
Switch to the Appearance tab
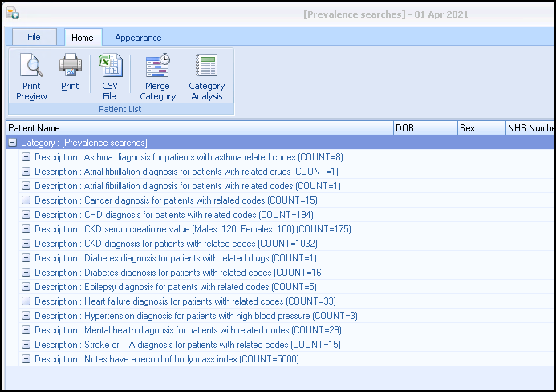click(x=138, y=38)
